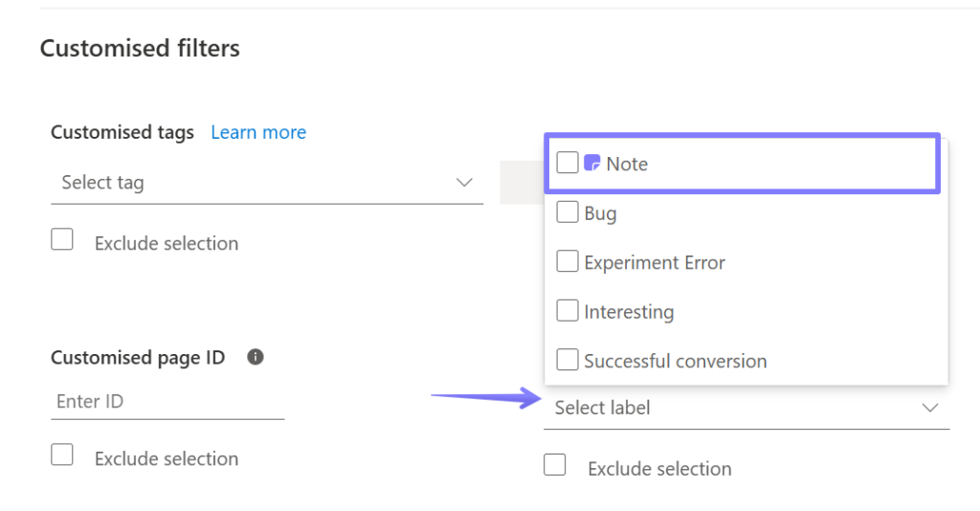Choose the Successful conversion option text
The height and width of the screenshot is (511, 980).
coord(676,361)
